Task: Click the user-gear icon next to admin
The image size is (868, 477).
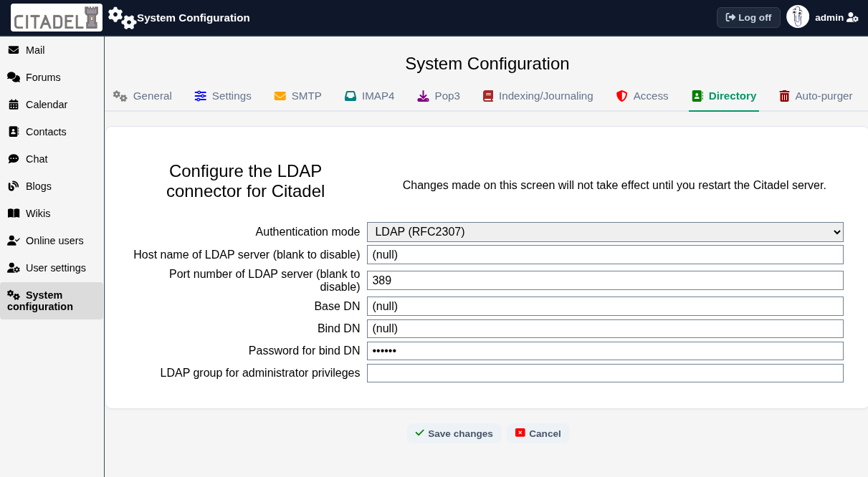Action: [x=852, y=18]
